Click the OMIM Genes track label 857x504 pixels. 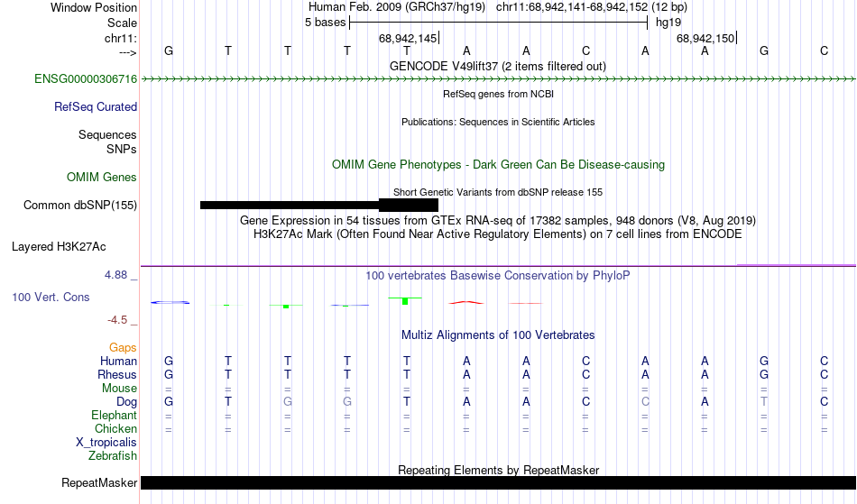tap(102, 178)
